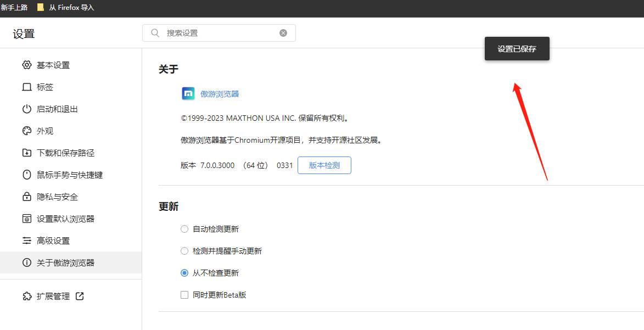Click the gear icon beside 基本设置
Viewport: 644px width, 330px height.
(x=27, y=65)
